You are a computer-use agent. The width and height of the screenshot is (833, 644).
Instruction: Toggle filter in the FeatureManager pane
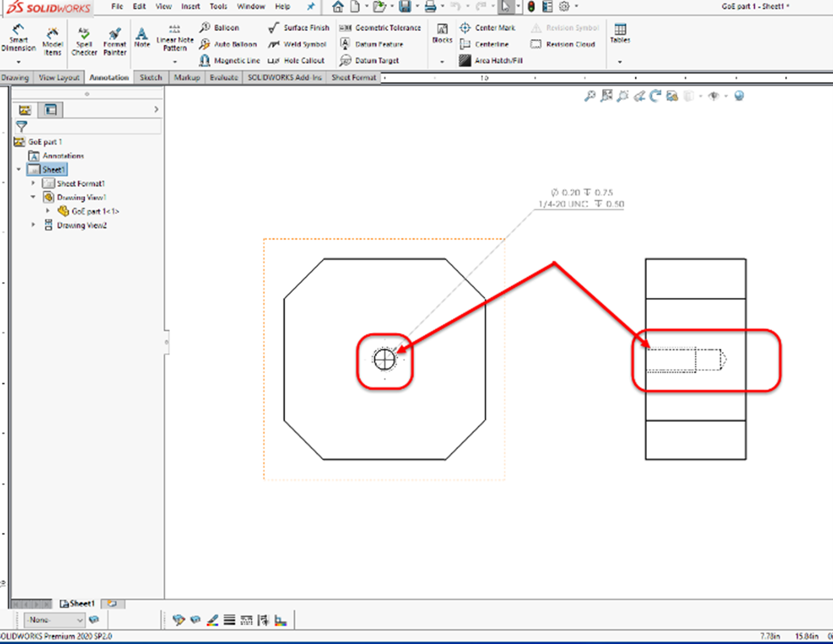(21, 126)
